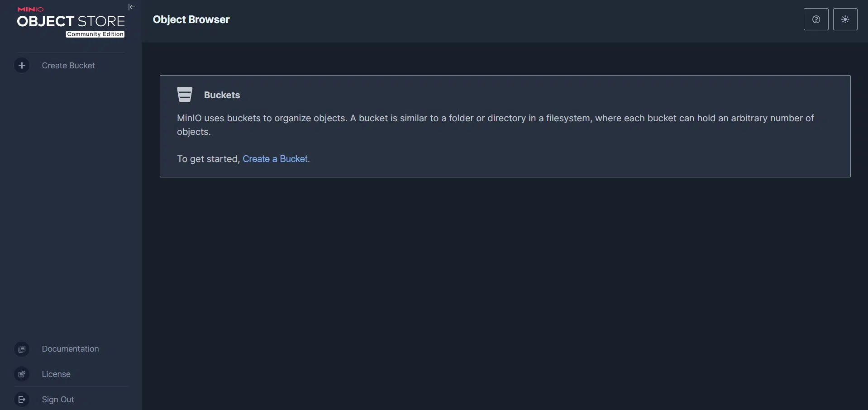
Task: Open the License menu label
Action: pos(56,374)
